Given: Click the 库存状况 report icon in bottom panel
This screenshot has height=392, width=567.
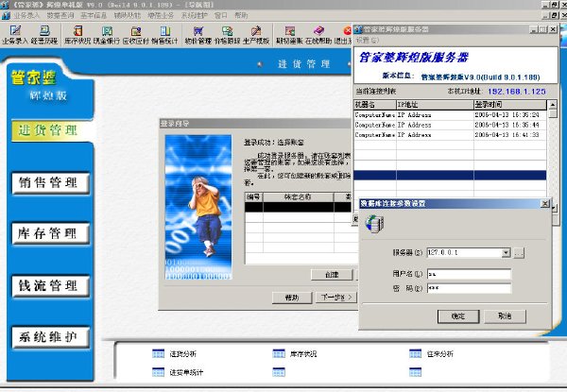Looking at the screenshot, I should [x=279, y=353].
